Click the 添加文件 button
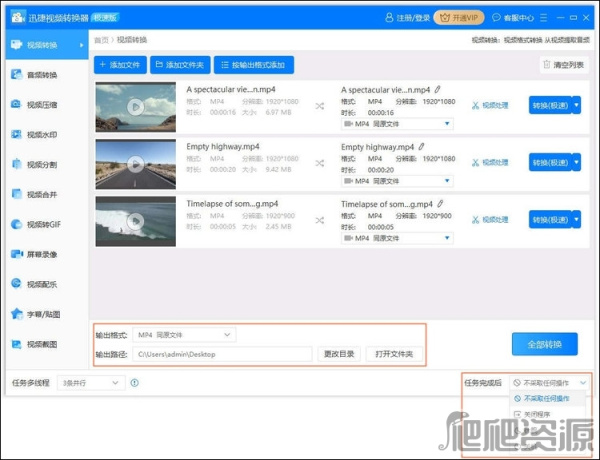Image resolution: width=600 pixels, height=460 pixels. point(120,65)
